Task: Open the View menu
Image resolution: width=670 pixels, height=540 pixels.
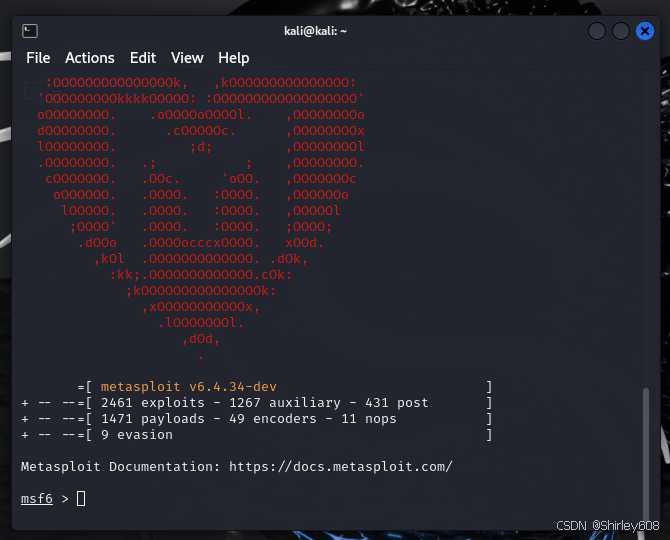Action: (x=187, y=58)
